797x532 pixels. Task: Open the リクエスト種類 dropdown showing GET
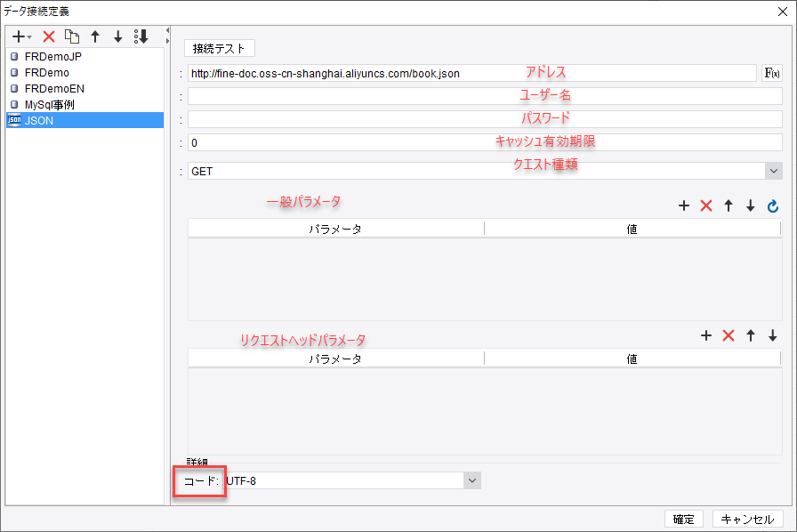(772, 170)
